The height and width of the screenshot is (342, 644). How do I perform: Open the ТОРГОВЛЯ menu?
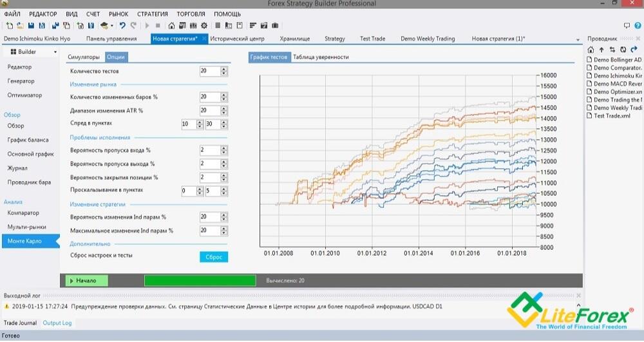coord(191,14)
